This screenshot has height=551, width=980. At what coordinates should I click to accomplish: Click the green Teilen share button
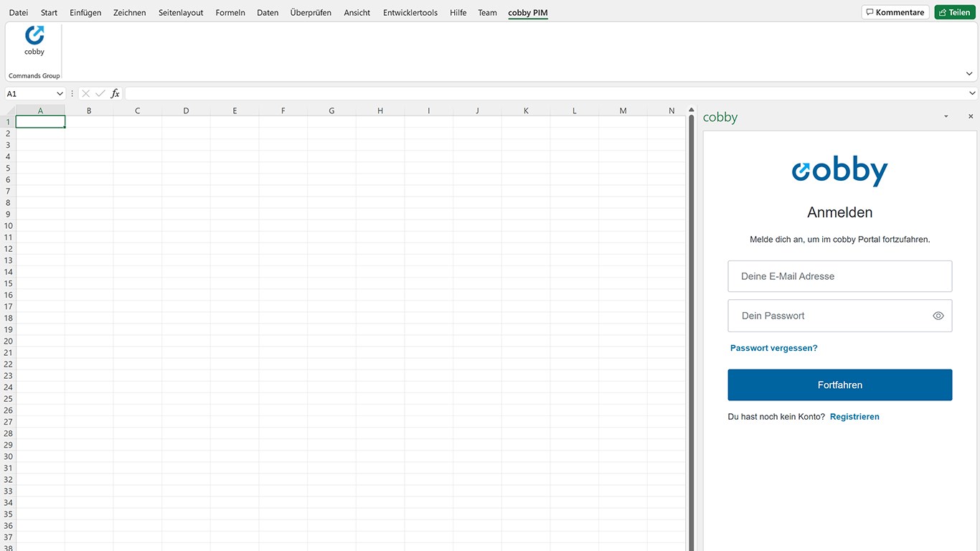[955, 12]
